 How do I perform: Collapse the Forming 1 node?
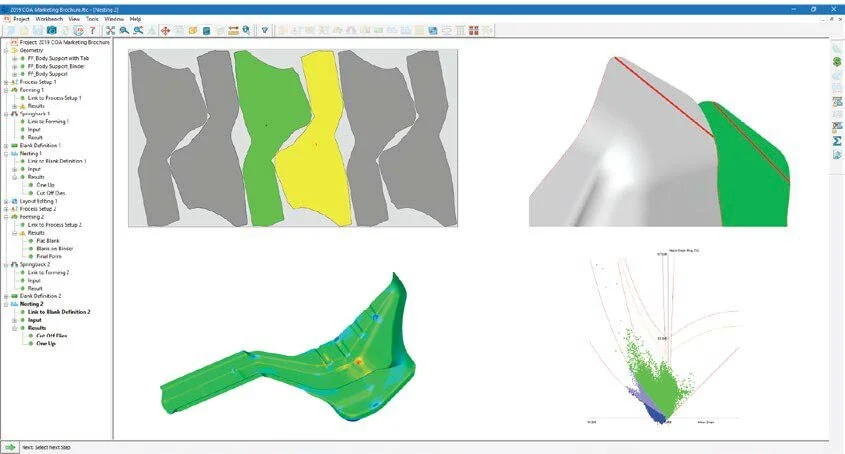click(x=6, y=90)
